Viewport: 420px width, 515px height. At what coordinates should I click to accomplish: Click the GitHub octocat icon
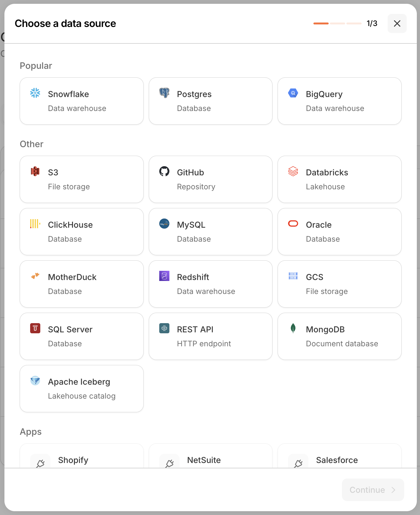[x=164, y=171]
